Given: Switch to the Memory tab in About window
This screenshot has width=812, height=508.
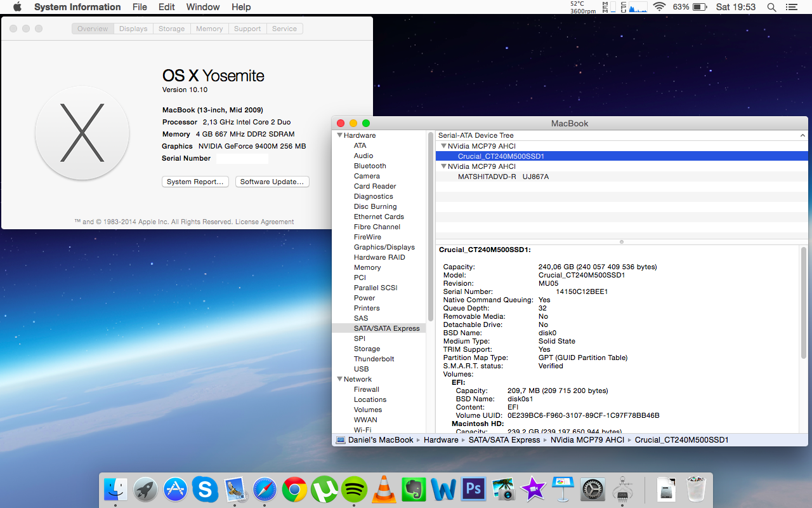Looking at the screenshot, I should [x=209, y=29].
